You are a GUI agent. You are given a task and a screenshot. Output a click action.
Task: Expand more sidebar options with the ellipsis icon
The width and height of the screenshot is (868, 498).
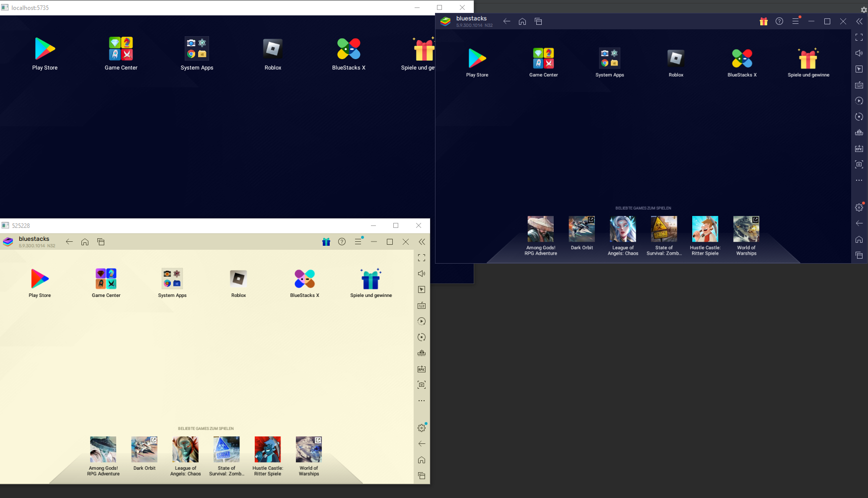point(859,180)
